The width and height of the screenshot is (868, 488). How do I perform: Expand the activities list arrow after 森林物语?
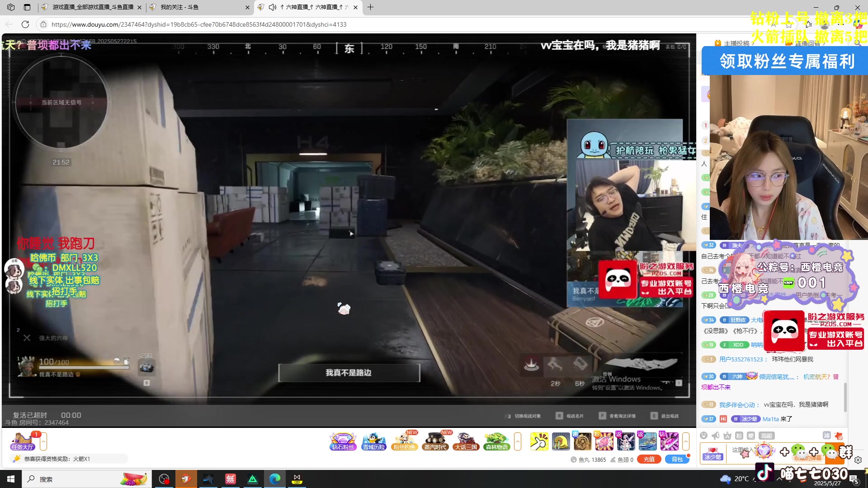[518, 441]
